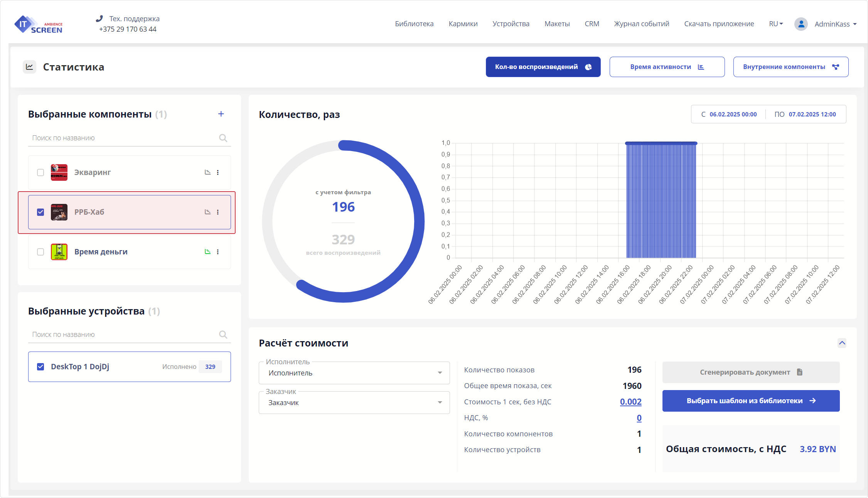Click the 0.002 cost per second link

[x=630, y=402]
